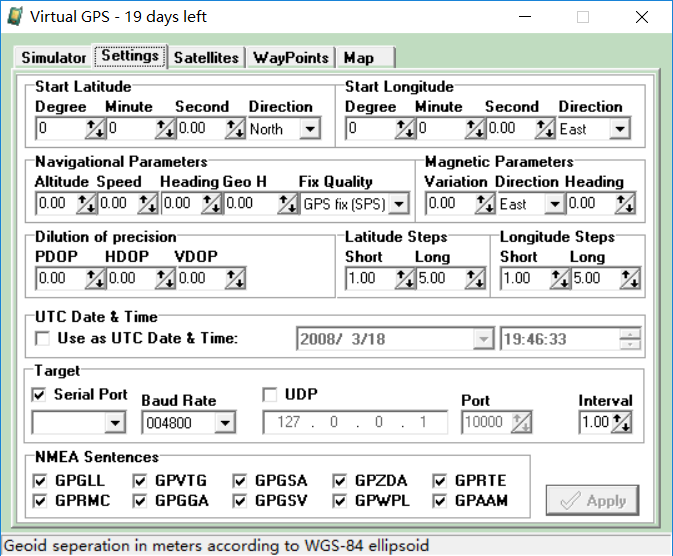
Task: Click the Latitude Steps Short spinner arrows
Action: (405, 278)
